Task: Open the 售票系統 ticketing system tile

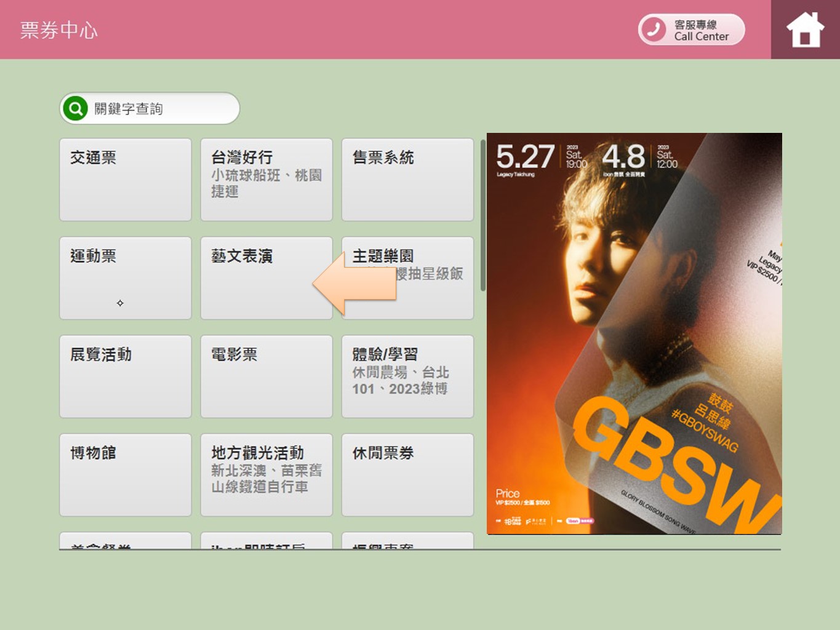Action: coord(407,180)
